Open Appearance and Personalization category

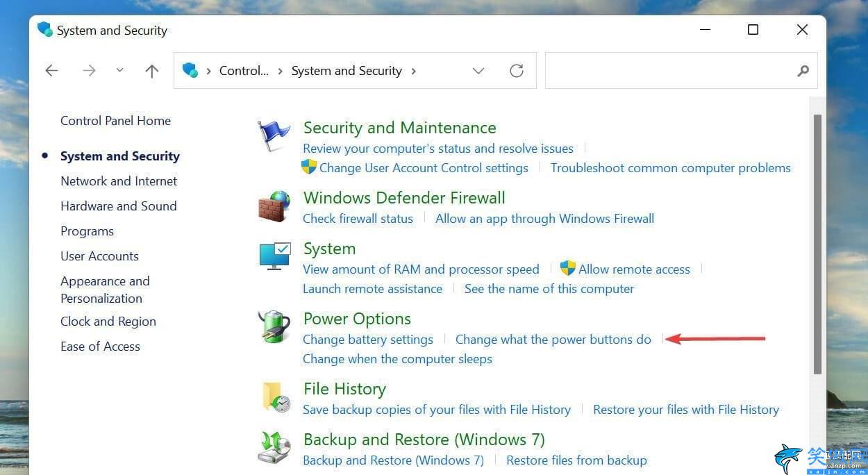coord(105,290)
